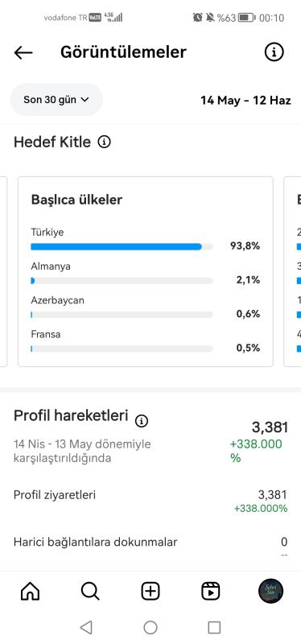Tap the Android home circle button
This screenshot has height=644, width=301.
pyautogui.click(x=150, y=627)
